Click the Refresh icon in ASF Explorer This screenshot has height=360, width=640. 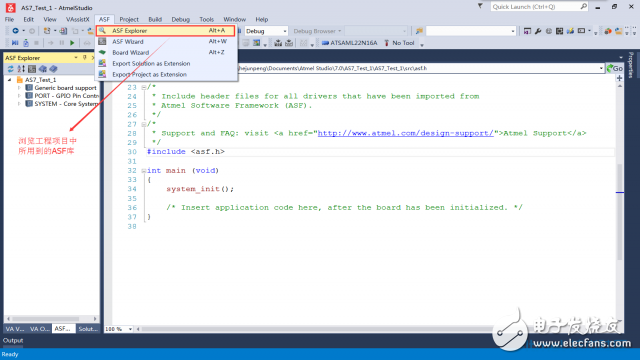click(x=11, y=69)
